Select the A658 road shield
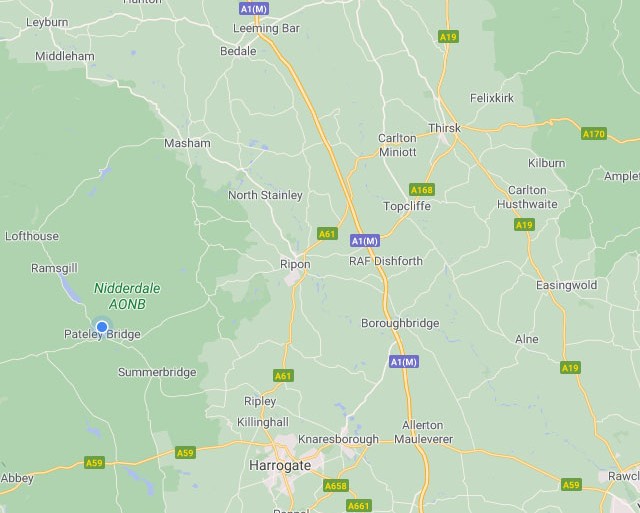Image resolution: width=640 pixels, height=513 pixels. click(336, 486)
